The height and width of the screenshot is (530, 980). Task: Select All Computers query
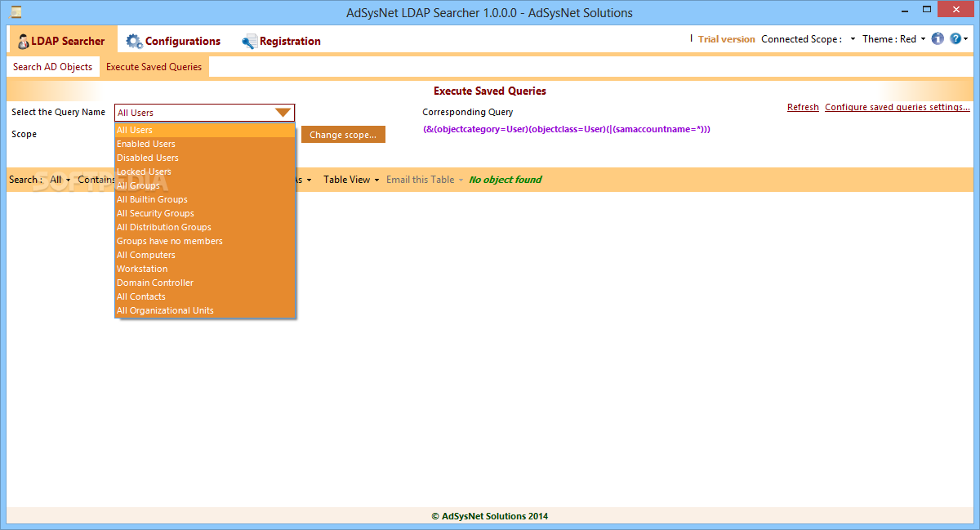(205, 255)
